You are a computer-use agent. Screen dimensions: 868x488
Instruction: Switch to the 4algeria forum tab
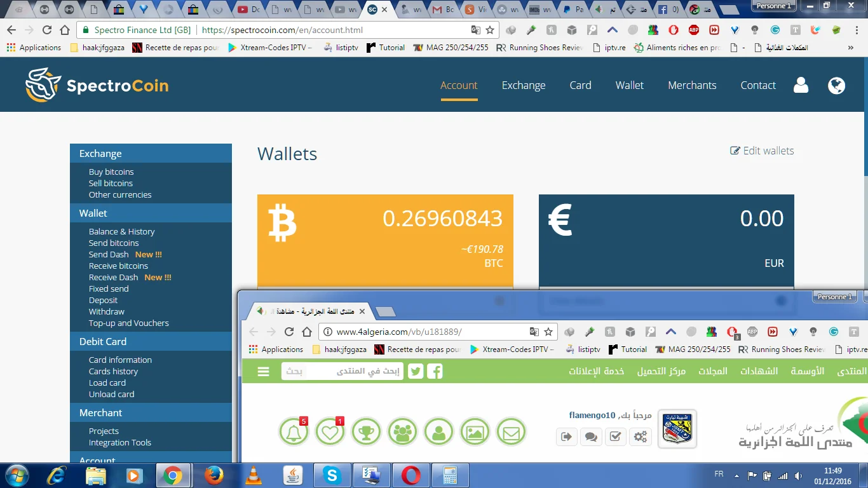click(311, 311)
